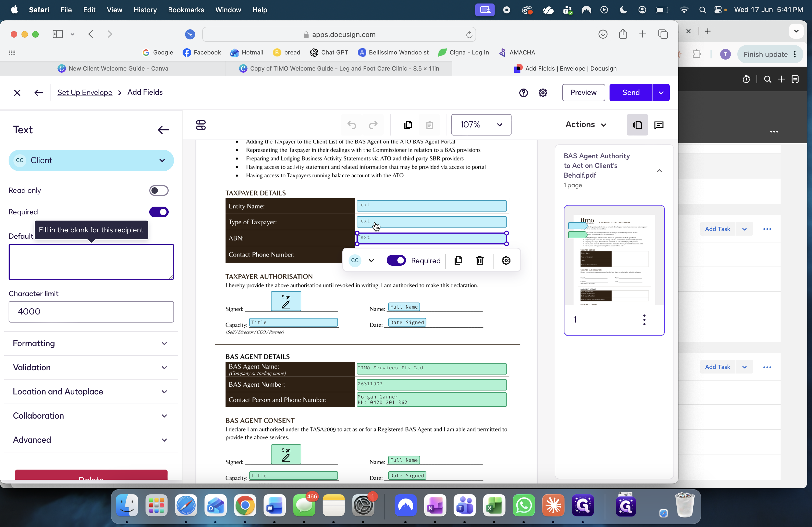Image resolution: width=812 pixels, height=527 pixels.
Task: Expand the Formatting section
Action: click(x=91, y=344)
